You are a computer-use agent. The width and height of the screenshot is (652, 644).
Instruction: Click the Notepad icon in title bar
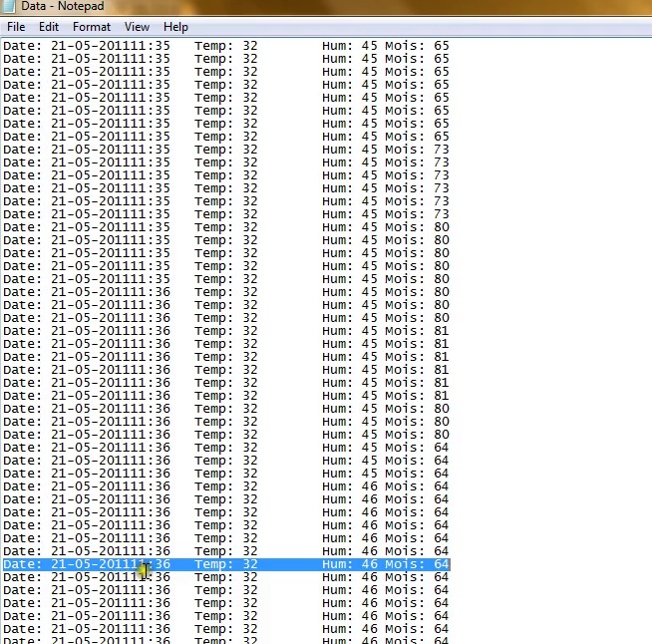click(8, 6)
